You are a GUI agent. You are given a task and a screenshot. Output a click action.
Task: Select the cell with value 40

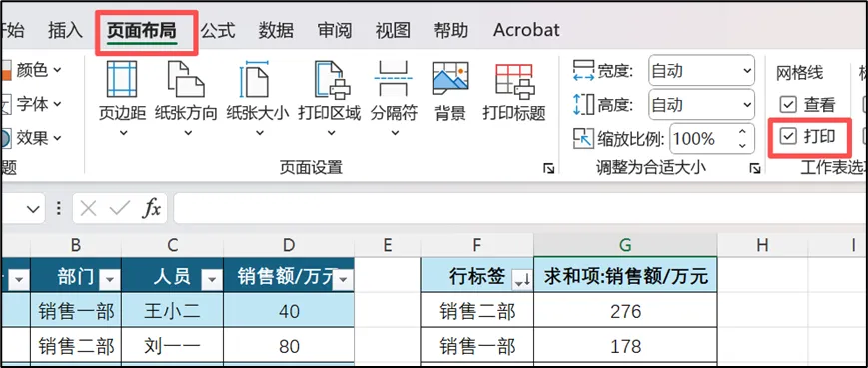tap(289, 310)
